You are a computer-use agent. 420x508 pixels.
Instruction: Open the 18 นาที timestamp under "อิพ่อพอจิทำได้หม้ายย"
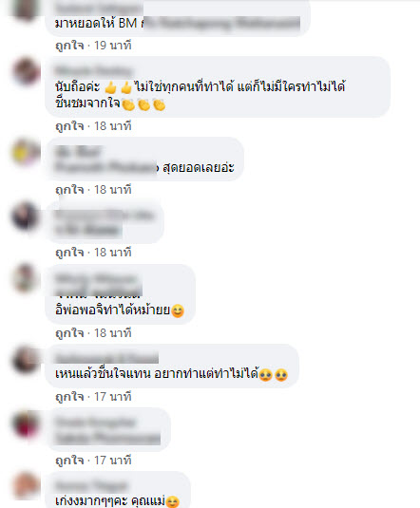pyautogui.click(x=112, y=333)
